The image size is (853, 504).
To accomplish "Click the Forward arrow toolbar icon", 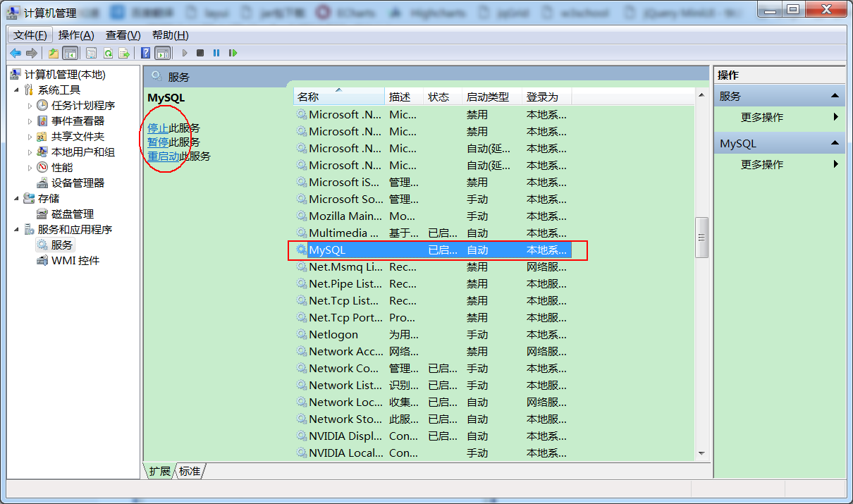I will 32,53.
